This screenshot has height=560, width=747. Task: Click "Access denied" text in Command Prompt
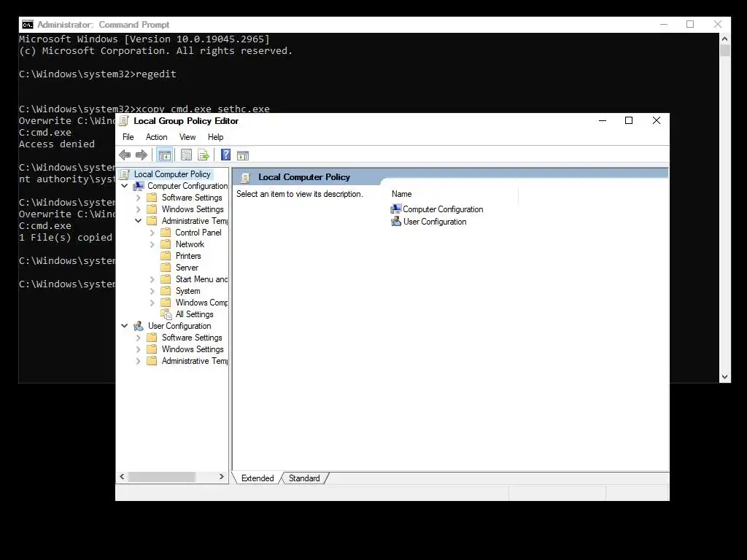[x=57, y=144]
